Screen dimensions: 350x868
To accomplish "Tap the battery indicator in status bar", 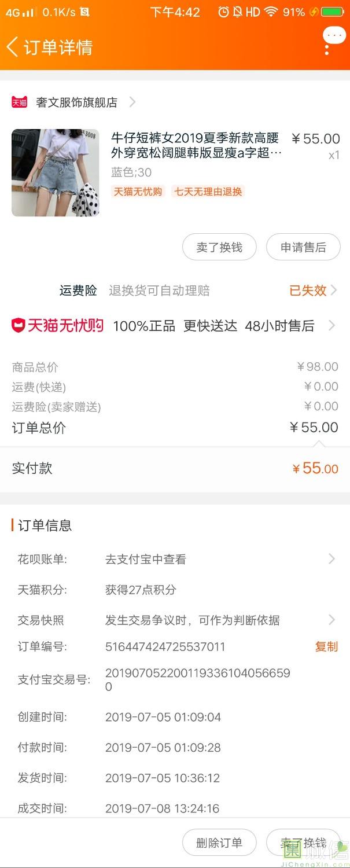I will [332, 12].
